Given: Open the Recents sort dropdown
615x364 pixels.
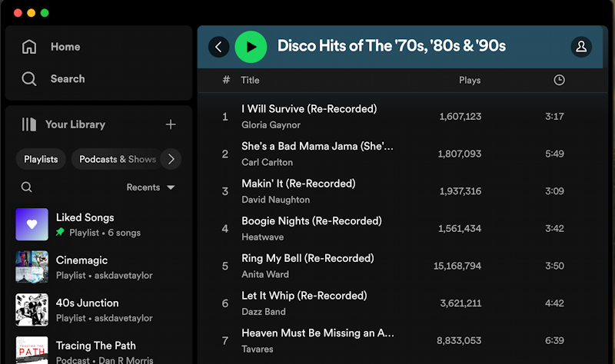Looking at the screenshot, I should [151, 187].
